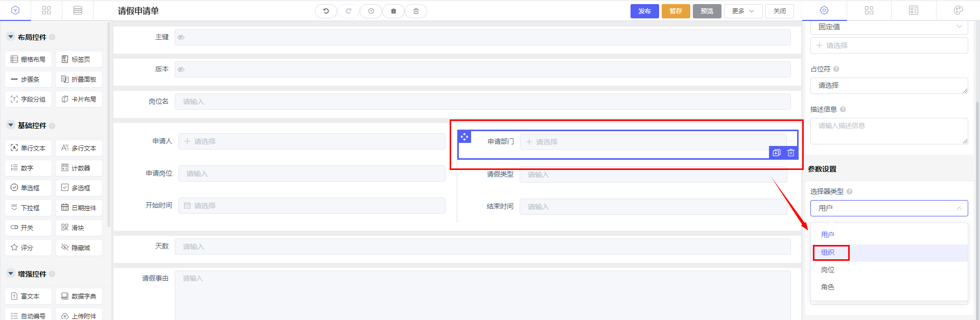The width and height of the screenshot is (980, 320).
Task: Open the history clock icon
Action: click(371, 11)
